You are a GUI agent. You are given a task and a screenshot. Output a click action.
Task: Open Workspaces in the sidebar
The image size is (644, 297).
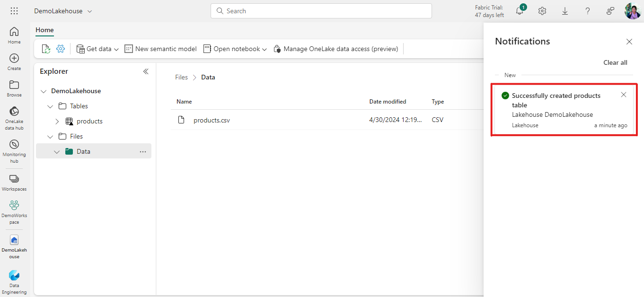point(14,183)
